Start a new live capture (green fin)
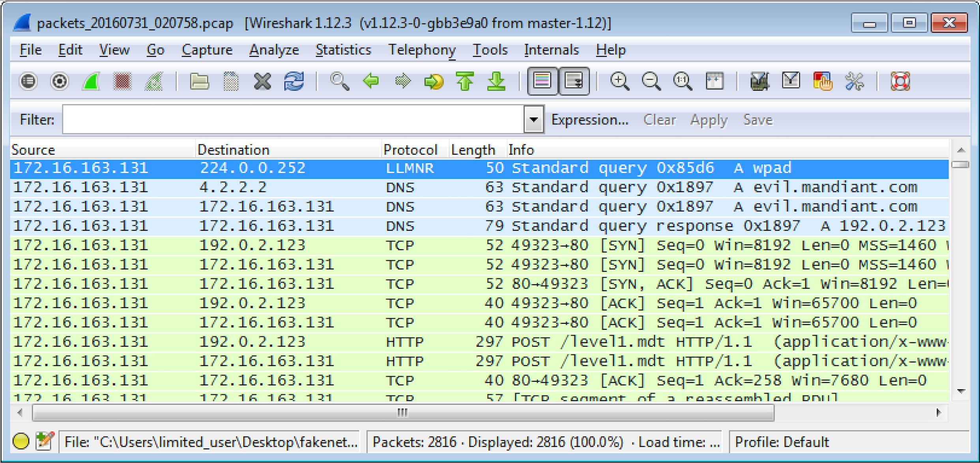 pos(91,81)
